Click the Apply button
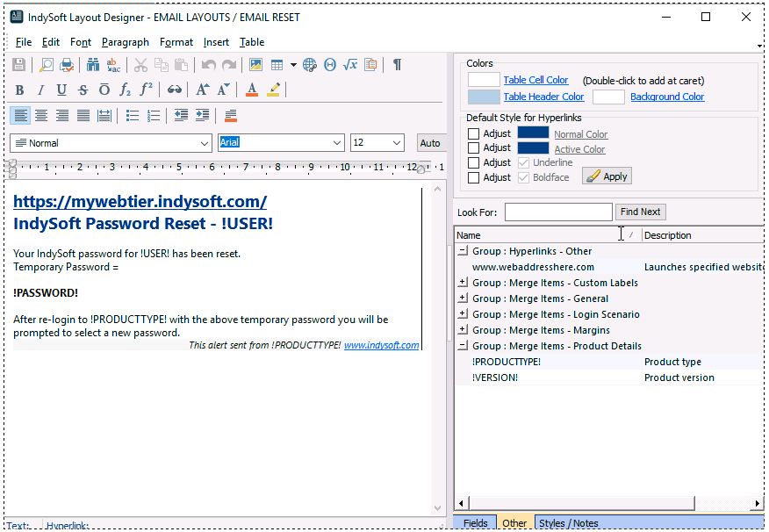The width and height of the screenshot is (769, 532). pyautogui.click(x=607, y=176)
